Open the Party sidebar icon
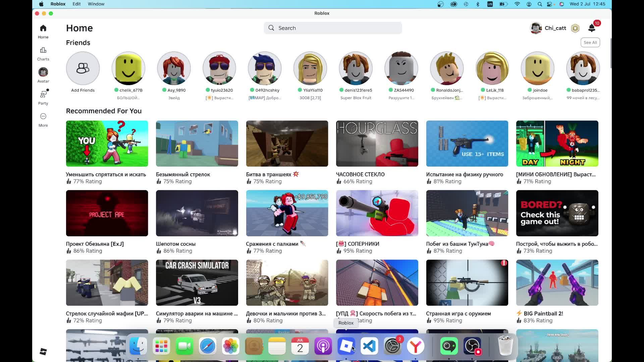The image size is (644, 362). tap(43, 94)
